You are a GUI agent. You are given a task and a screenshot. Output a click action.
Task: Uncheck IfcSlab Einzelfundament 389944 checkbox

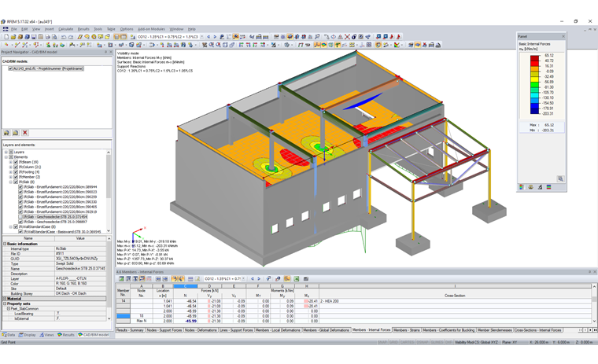tap(20, 187)
